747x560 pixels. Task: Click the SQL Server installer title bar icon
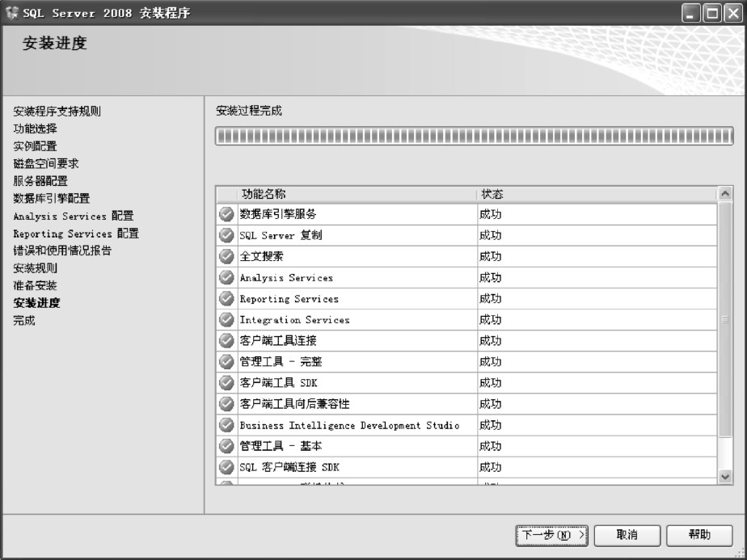click(x=11, y=13)
